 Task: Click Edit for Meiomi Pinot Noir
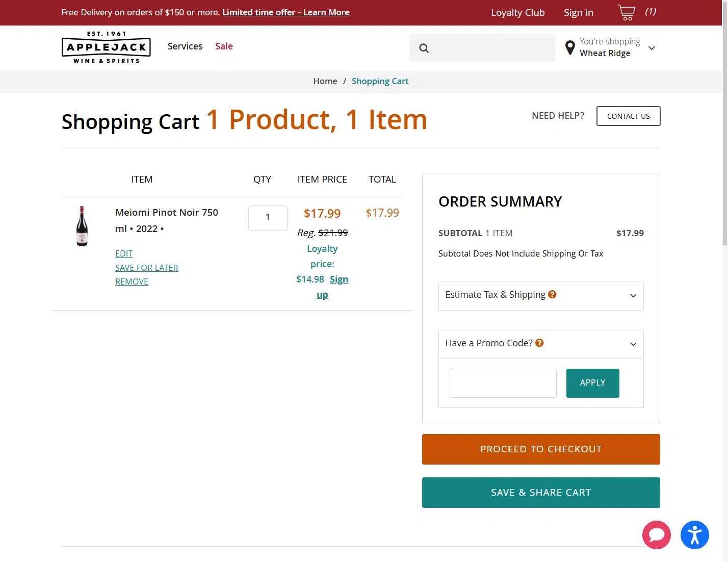pos(124,253)
